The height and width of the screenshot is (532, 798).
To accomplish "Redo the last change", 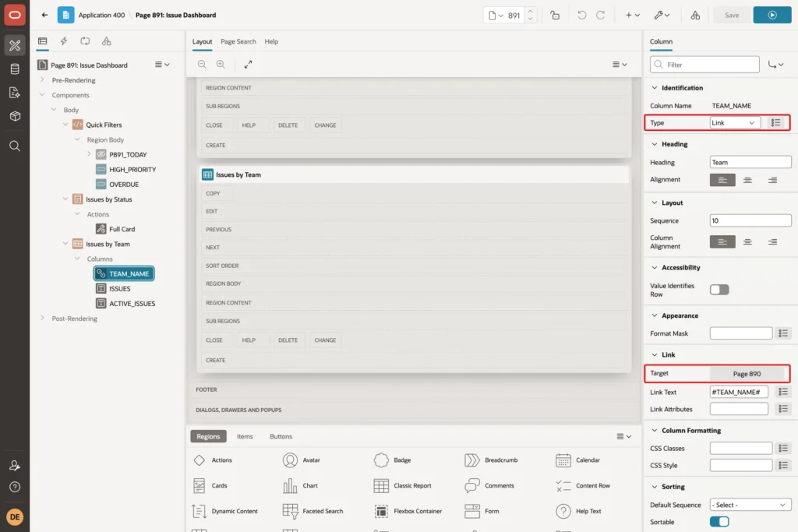I will 601,16.
